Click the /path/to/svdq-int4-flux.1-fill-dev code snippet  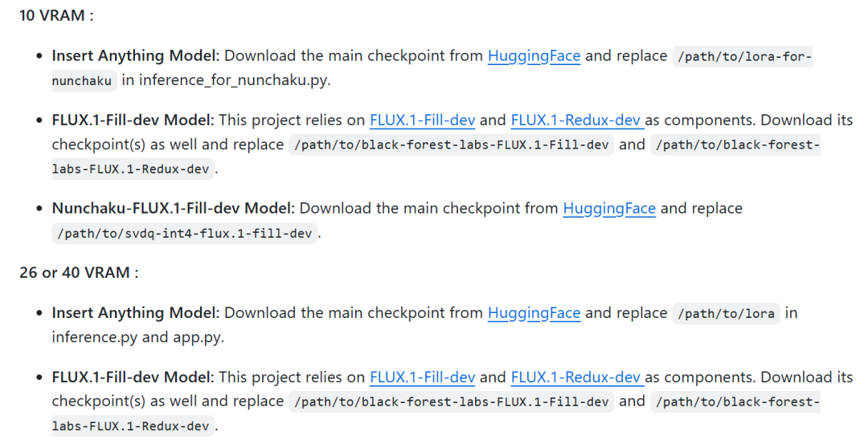coord(184,234)
